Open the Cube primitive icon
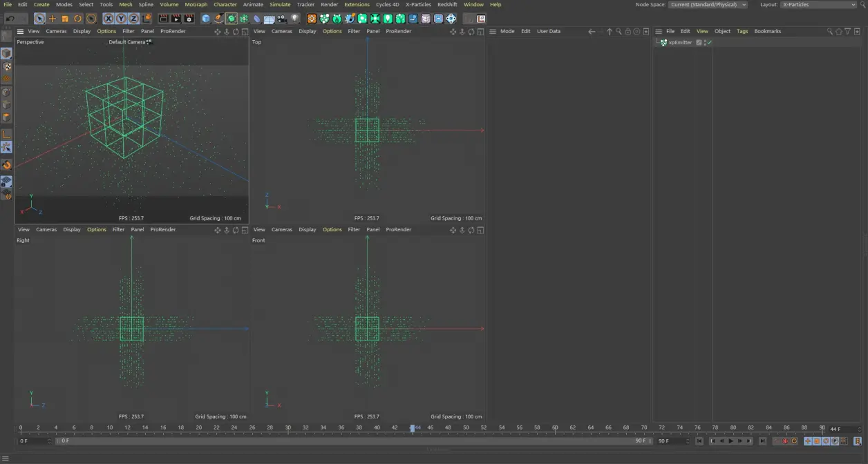Viewport: 868px width, 464px height. (x=205, y=19)
